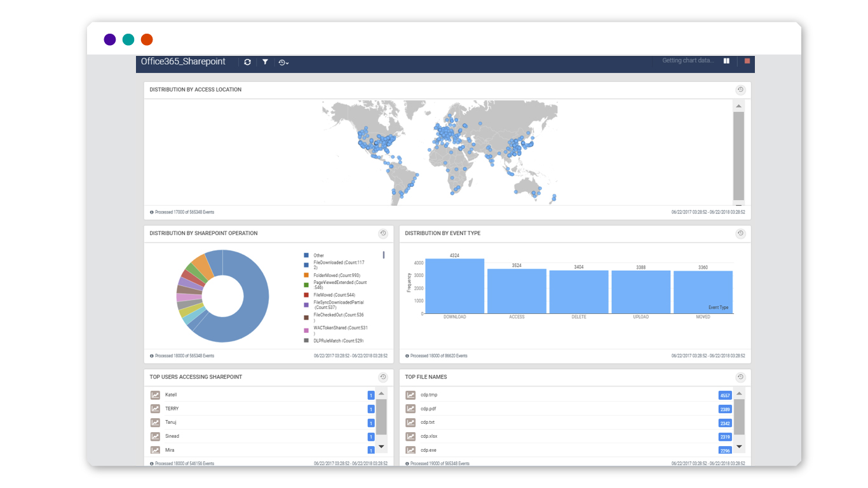Click history icon on Distribution by Event Type
This screenshot has width=868, height=488.
[x=740, y=233]
